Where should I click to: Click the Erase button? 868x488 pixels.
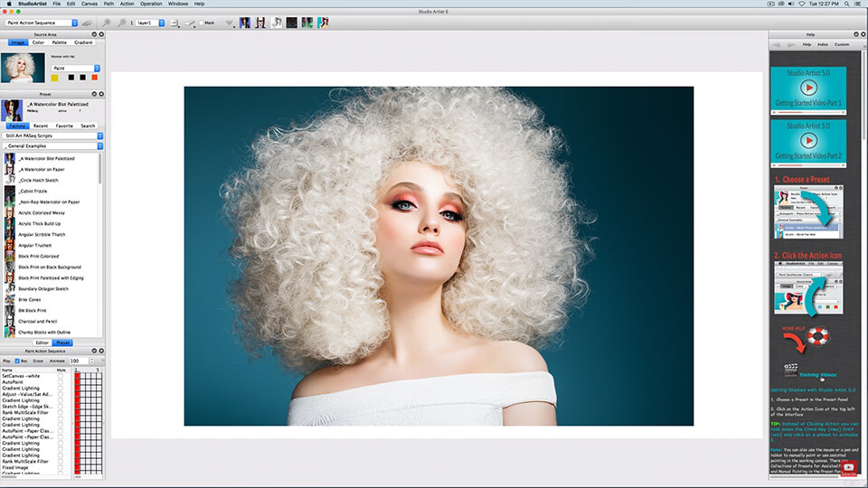click(x=38, y=361)
